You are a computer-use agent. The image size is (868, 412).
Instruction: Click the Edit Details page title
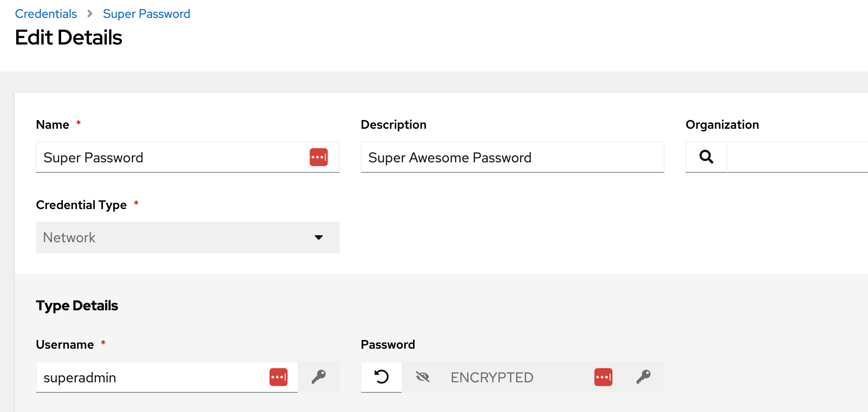click(x=69, y=38)
